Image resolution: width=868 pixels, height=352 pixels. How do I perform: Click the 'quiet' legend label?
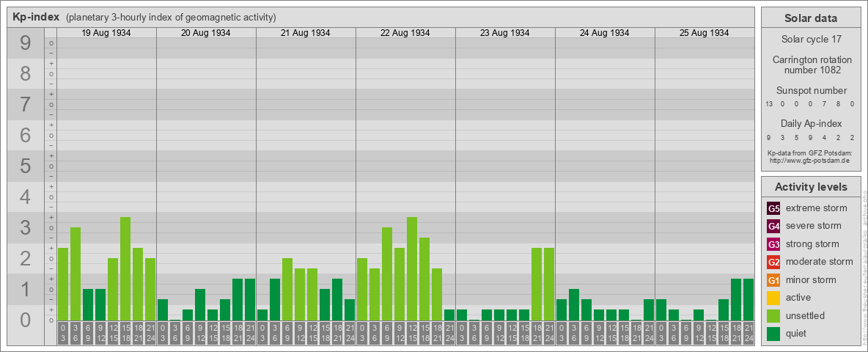(798, 334)
